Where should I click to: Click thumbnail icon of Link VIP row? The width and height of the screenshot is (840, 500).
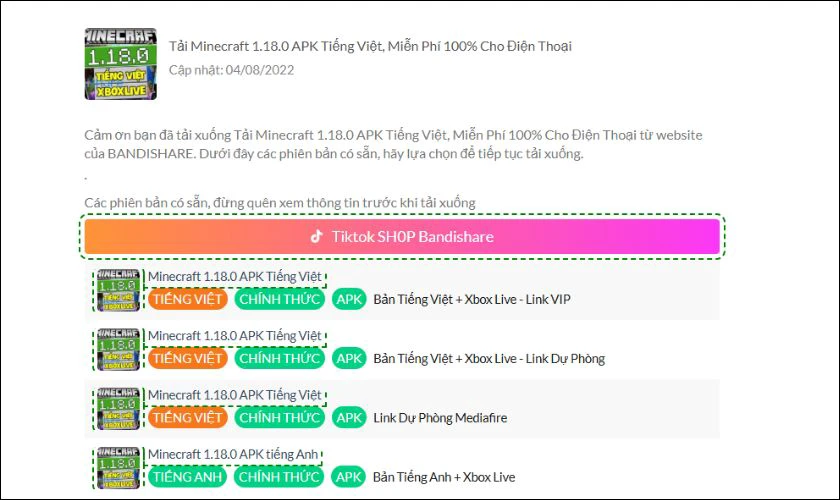(119, 290)
